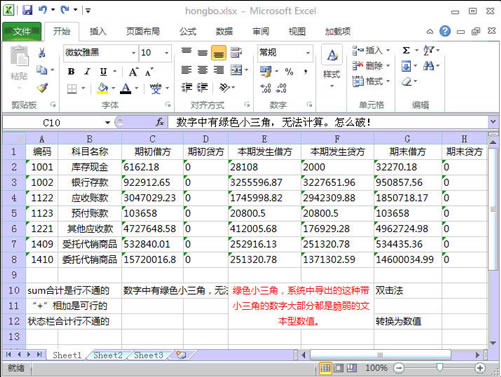Click the Copy icon in clipboard group
This screenshot has height=377, width=501.
(x=42, y=70)
